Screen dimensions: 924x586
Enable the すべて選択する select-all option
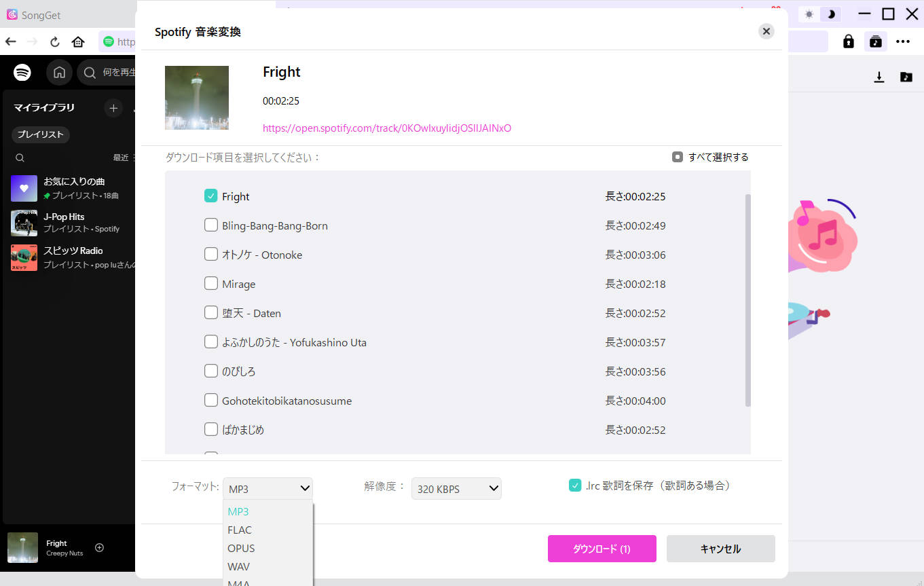677,156
